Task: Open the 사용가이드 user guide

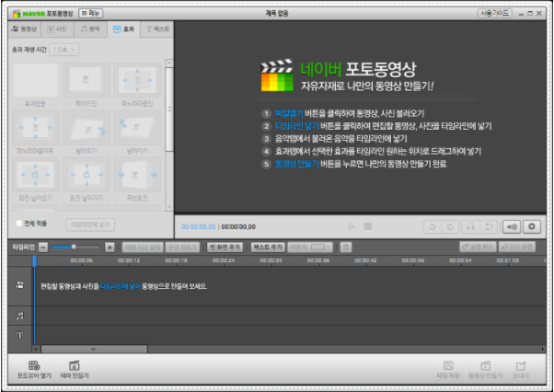Action: (x=495, y=14)
